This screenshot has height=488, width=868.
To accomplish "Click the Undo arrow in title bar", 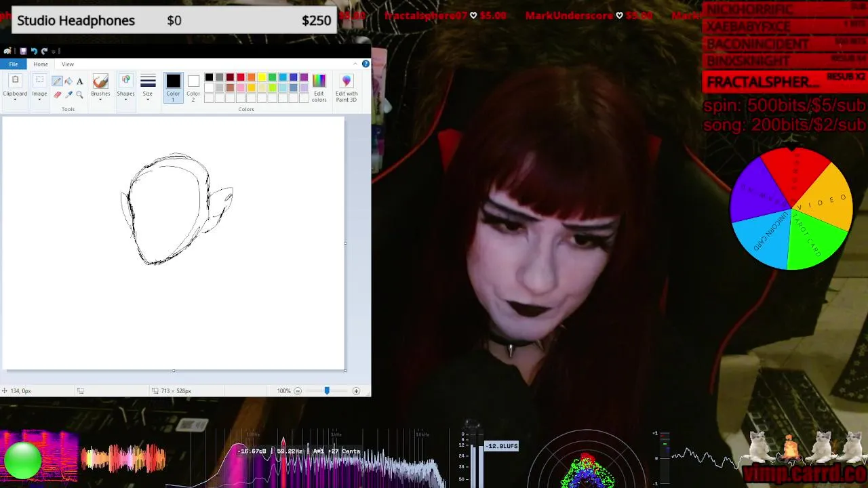I will coord(34,51).
